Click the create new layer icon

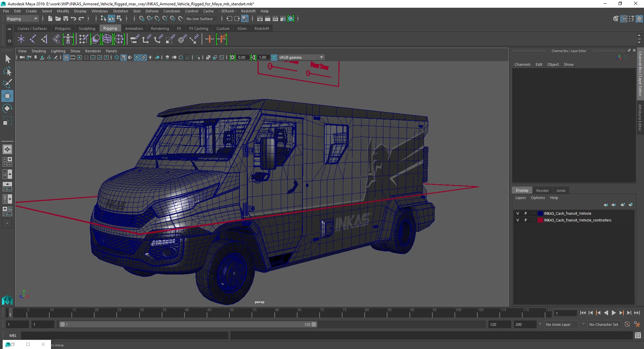(623, 205)
